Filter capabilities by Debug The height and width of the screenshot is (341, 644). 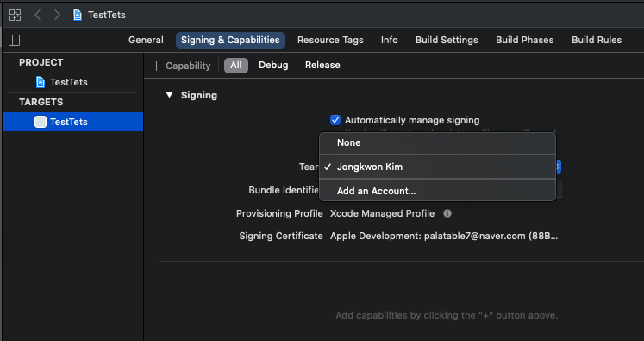click(273, 65)
